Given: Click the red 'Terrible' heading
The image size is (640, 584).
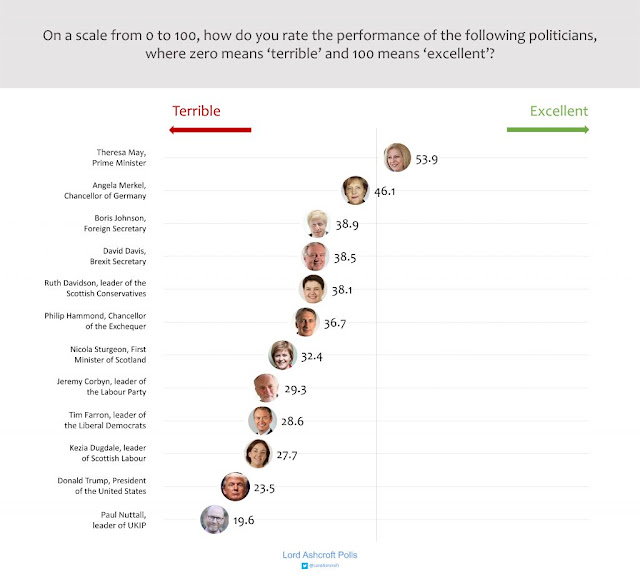Looking at the screenshot, I should click(196, 111).
